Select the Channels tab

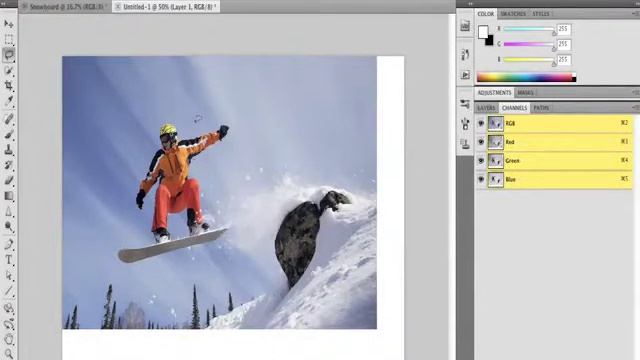click(x=514, y=108)
